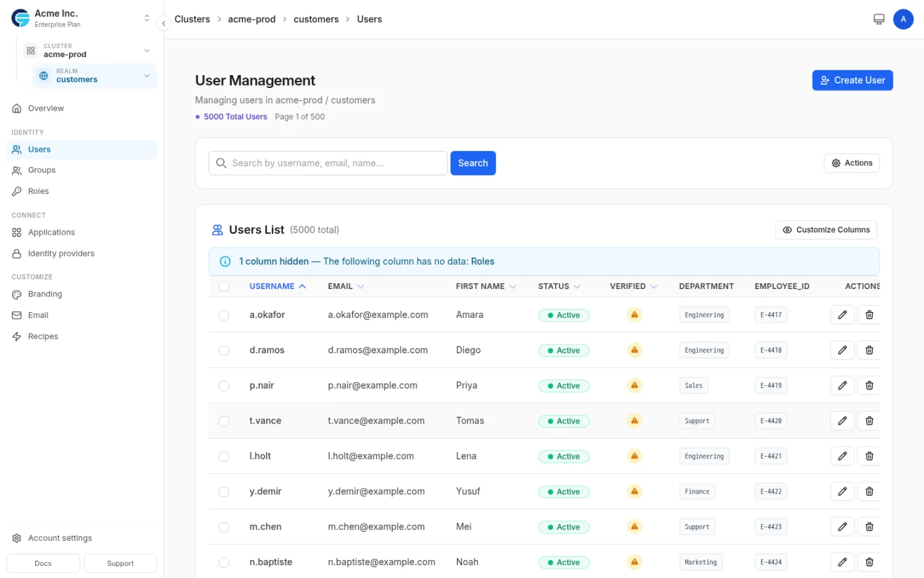924x578 pixels.
Task: Select the l.holt row checkbox
Action: click(x=224, y=456)
